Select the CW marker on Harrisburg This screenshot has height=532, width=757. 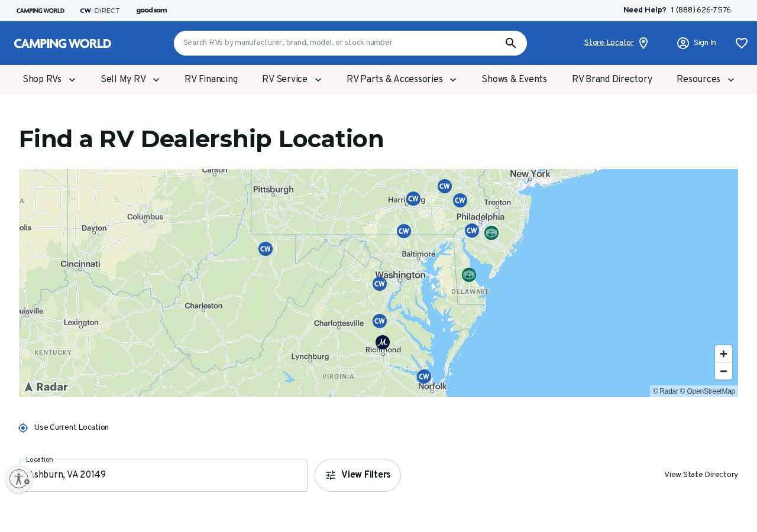pyautogui.click(x=413, y=199)
